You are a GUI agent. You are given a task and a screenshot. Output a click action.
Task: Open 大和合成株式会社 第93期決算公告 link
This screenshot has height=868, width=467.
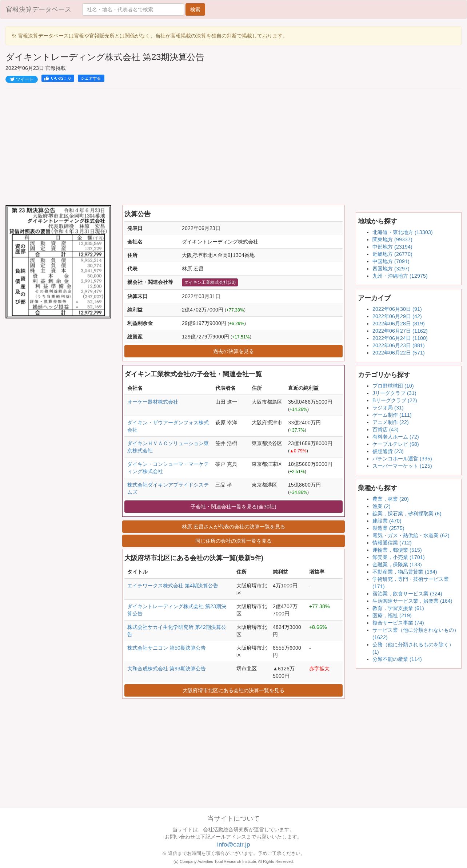(167, 669)
